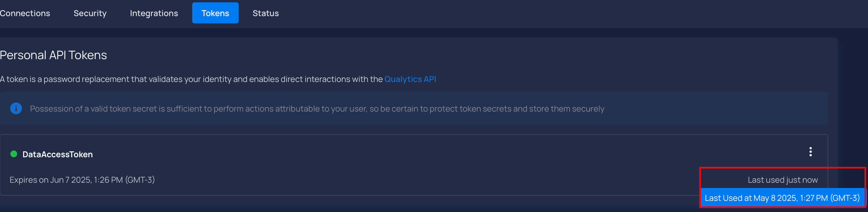Select the highlighted Tokens tab
Screen dimensions: 868x212
coord(215,13)
